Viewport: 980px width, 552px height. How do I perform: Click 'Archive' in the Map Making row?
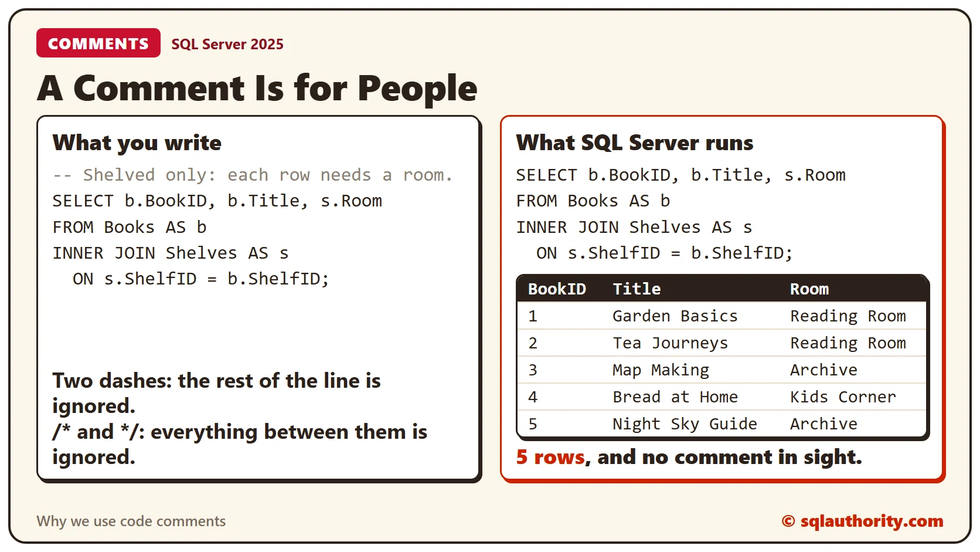[824, 370]
